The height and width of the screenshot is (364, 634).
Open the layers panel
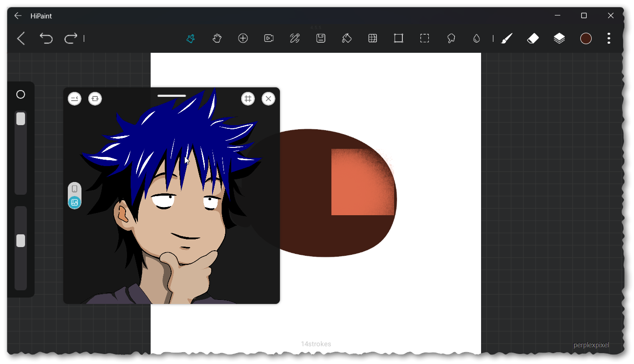(559, 38)
